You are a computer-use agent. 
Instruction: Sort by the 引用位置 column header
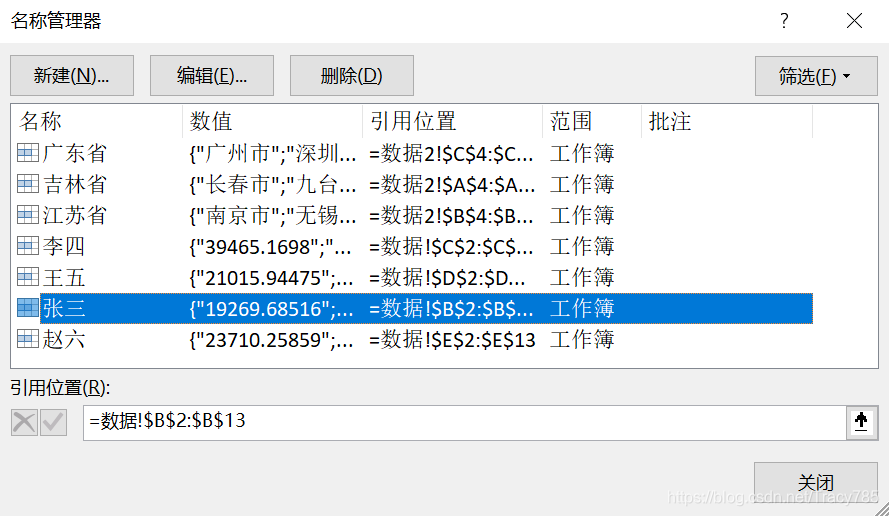coord(452,121)
